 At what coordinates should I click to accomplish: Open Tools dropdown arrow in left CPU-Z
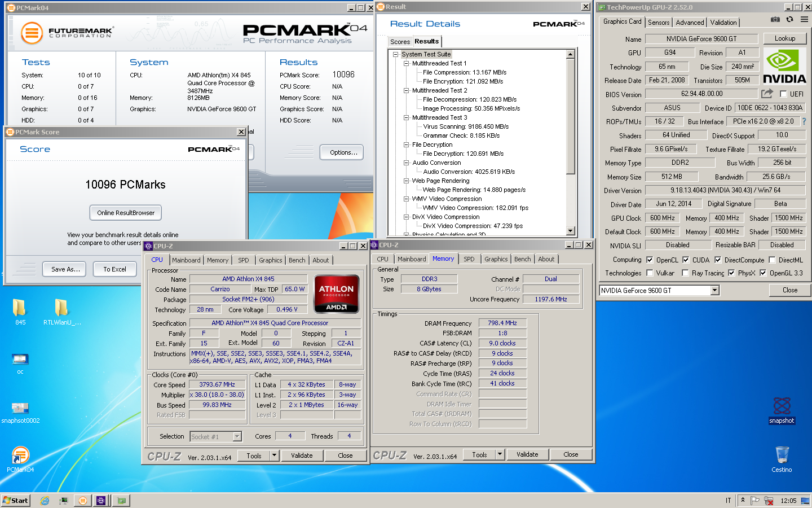click(x=274, y=456)
